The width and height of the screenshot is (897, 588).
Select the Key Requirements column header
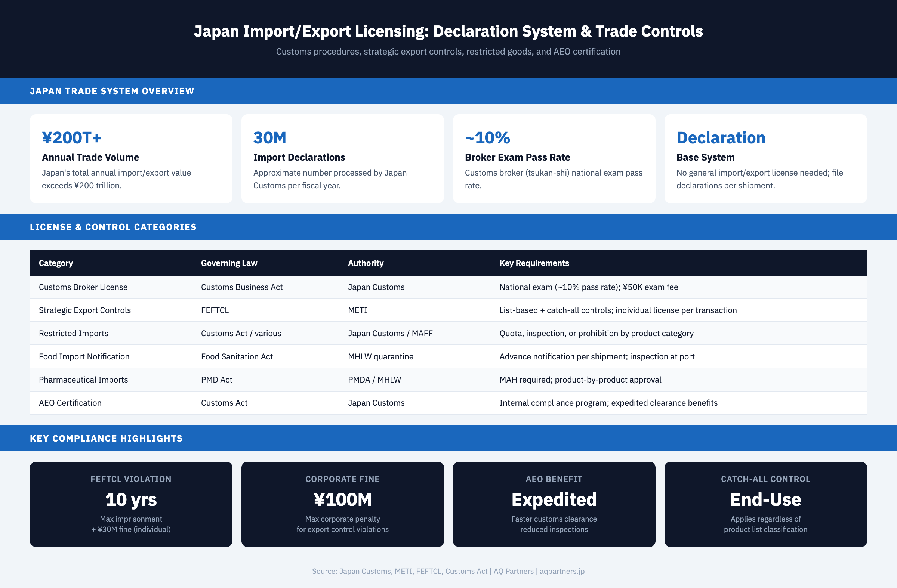[x=534, y=263]
